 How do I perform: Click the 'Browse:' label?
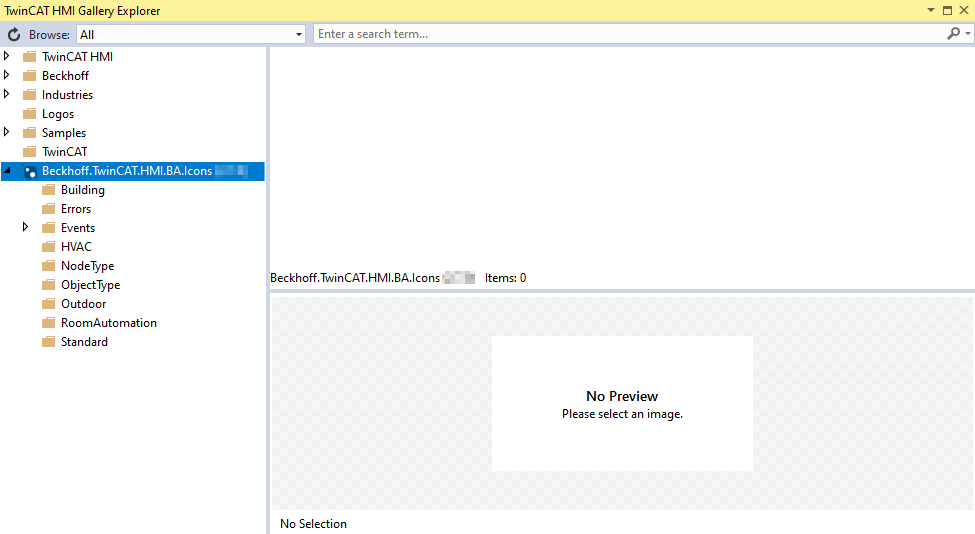tap(49, 35)
